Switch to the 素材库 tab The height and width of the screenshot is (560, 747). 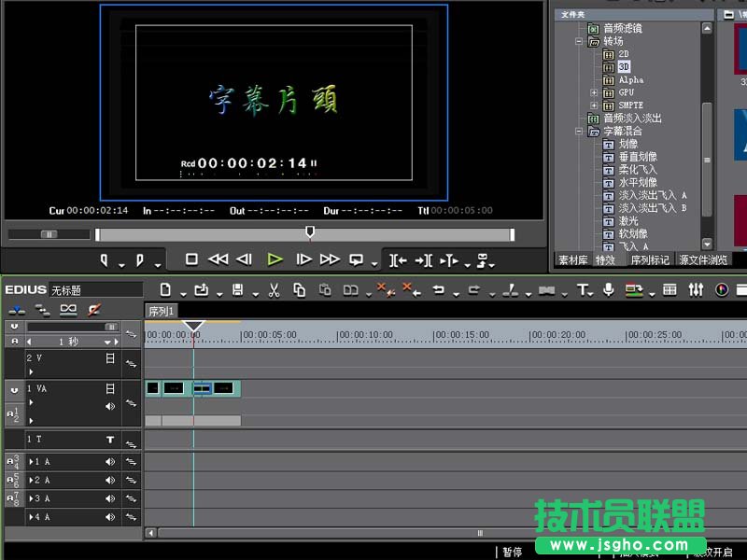click(572, 259)
